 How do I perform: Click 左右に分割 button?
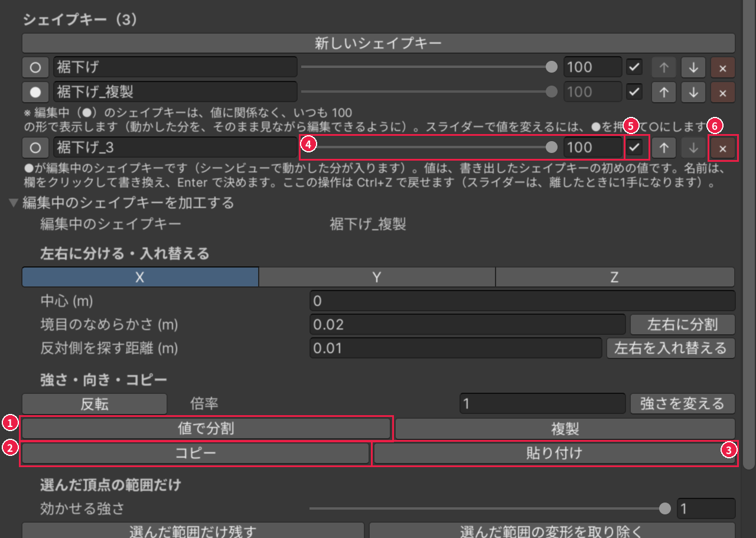pyautogui.click(x=683, y=324)
